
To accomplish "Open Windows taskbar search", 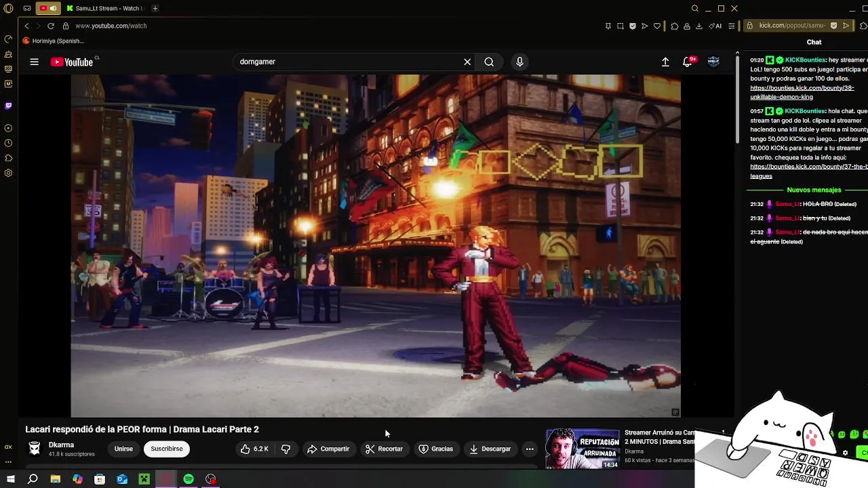I will (x=33, y=479).
